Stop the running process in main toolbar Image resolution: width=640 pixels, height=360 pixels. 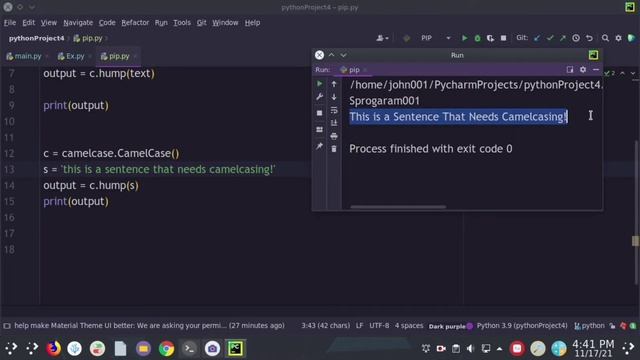pyautogui.click(x=503, y=38)
